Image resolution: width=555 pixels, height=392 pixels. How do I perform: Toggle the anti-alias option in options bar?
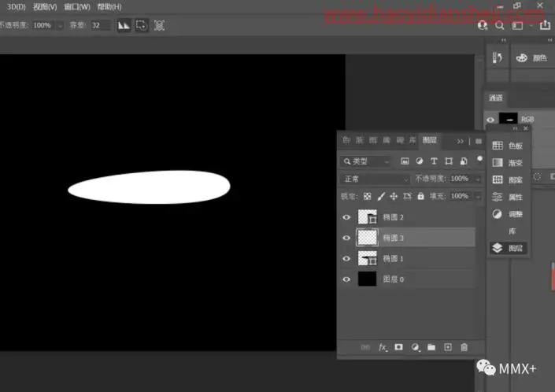tap(124, 25)
